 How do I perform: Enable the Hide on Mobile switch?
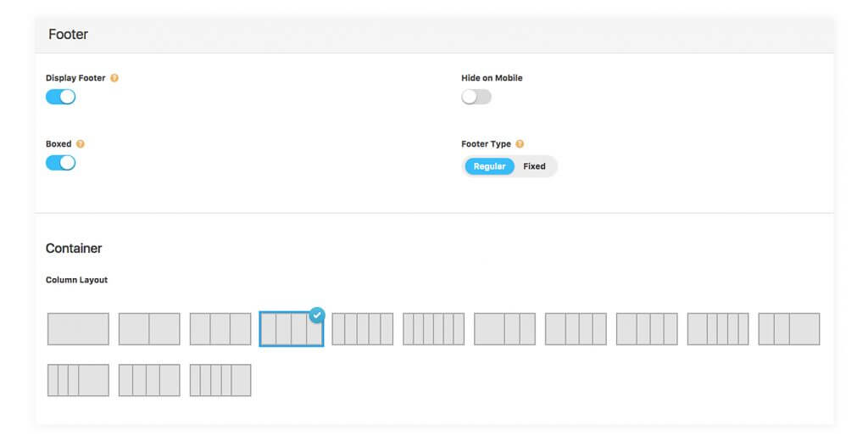[476, 97]
